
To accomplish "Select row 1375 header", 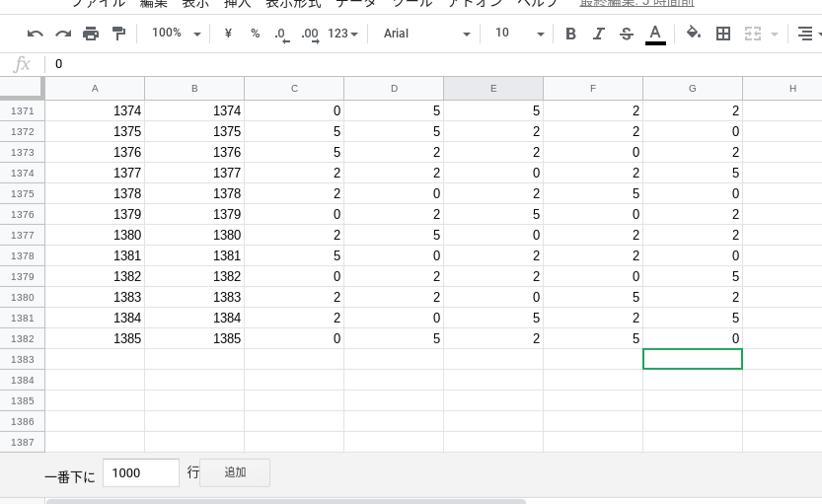I will tap(23, 194).
